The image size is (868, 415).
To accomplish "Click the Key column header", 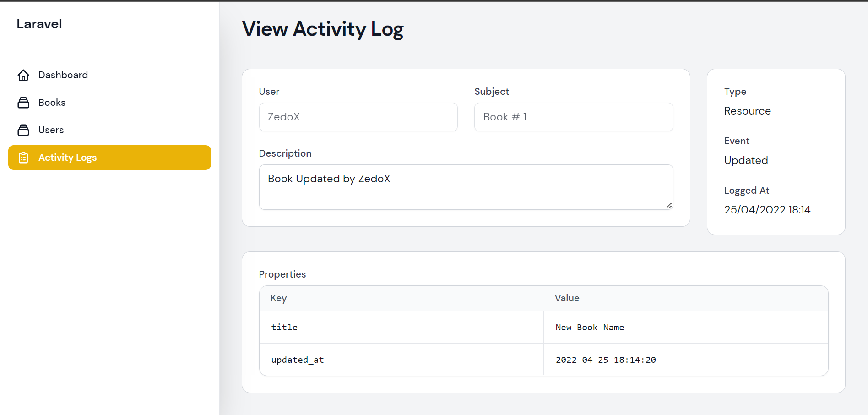I will tap(279, 298).
